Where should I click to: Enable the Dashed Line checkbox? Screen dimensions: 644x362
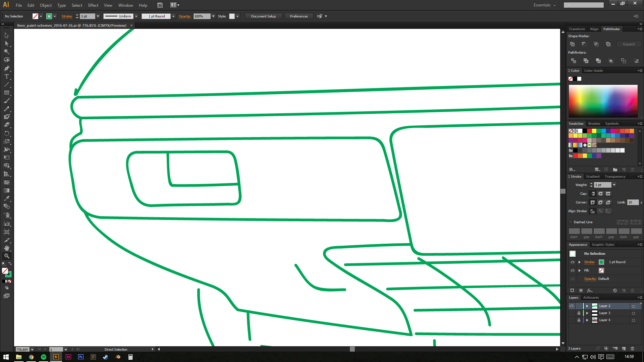(x=571, y=222)
